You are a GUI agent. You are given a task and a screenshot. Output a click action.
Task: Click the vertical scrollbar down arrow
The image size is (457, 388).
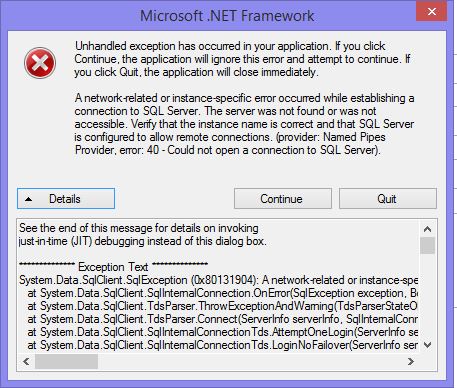point(427,345)
